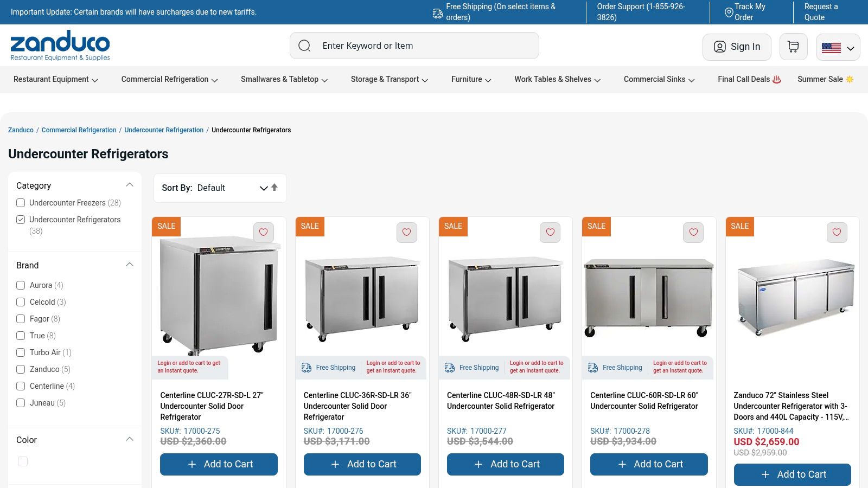Screen dimensions: 868x488
Task: Open the shopping cart icon
Action: coord(793,47)
